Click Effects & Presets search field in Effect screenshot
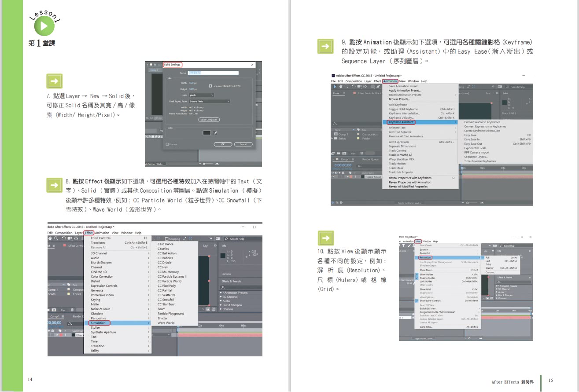The height and width of the screenshot is (392, 579). tap(241, 287)
